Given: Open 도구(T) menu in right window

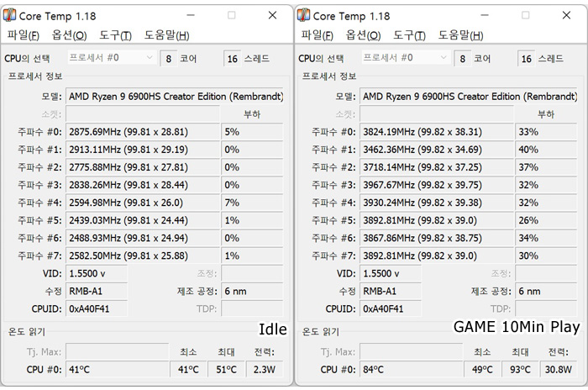Looking at the screenshot, I should pyautogui.click(x=409, y=35).
